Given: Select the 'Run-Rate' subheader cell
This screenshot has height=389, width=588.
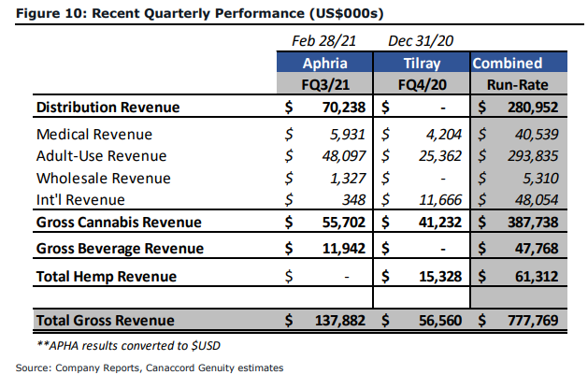Looking at the screenshot, I should (x=518, y=84).
